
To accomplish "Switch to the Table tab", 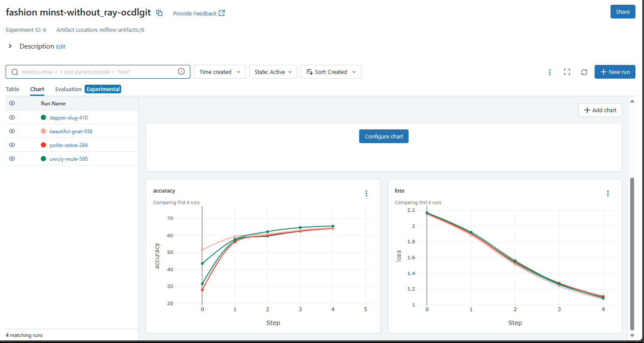I will [x=12, y=89].
